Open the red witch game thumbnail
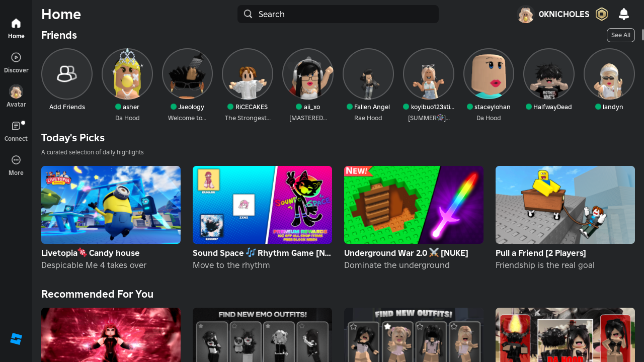This screenshot has height=362, width=644. point(111,335)
